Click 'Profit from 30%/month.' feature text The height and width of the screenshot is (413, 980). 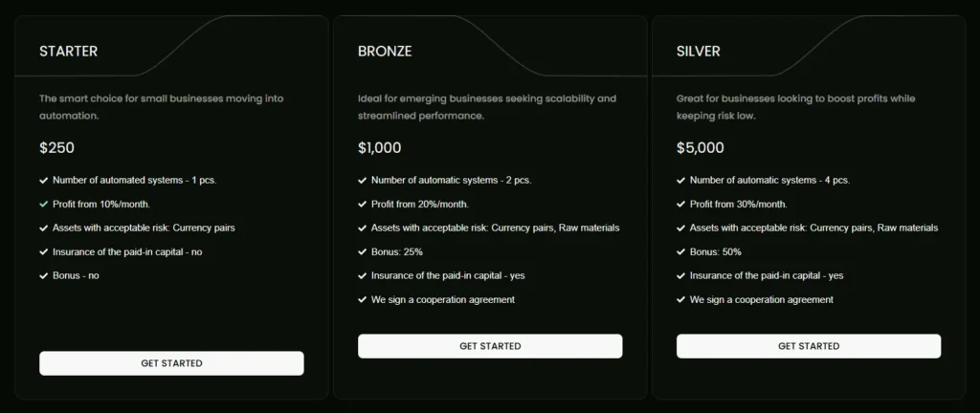click(738, 204)
